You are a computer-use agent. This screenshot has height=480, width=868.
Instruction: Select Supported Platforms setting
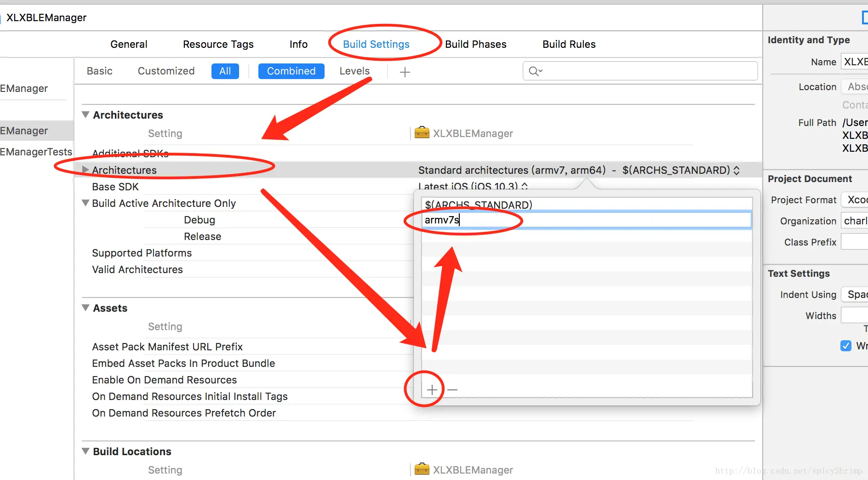point(142,253)
